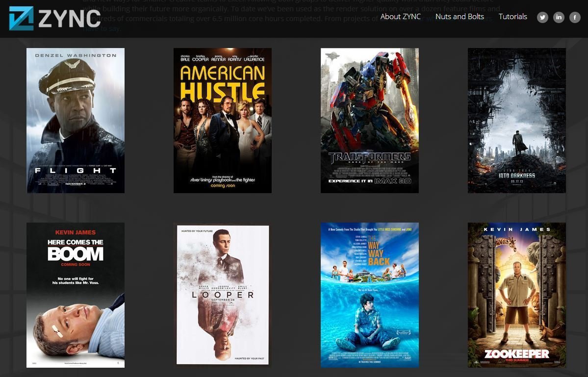Open the Looper movie poster
The height and width of the screenshot is (377, 588).
coord(222,295)
